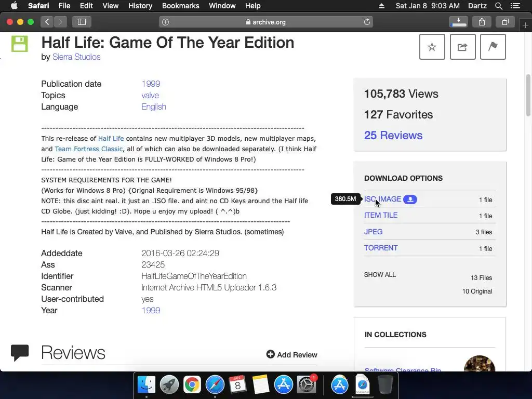Click the Sierra Studios author link
The height and width of the screenshot is (399, 532).
coord(76,57)
